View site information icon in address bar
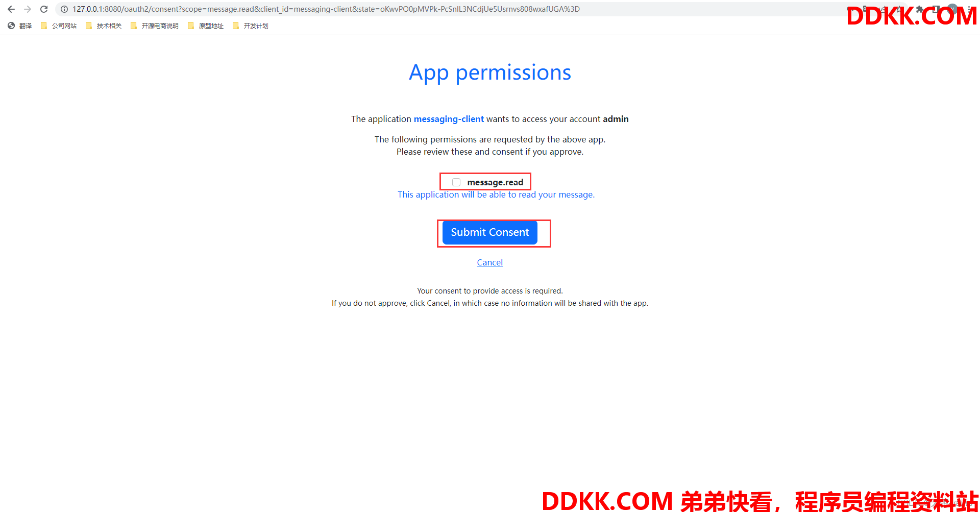The height and width of the screenshot is (512, 980). click(x=64, y=9)
